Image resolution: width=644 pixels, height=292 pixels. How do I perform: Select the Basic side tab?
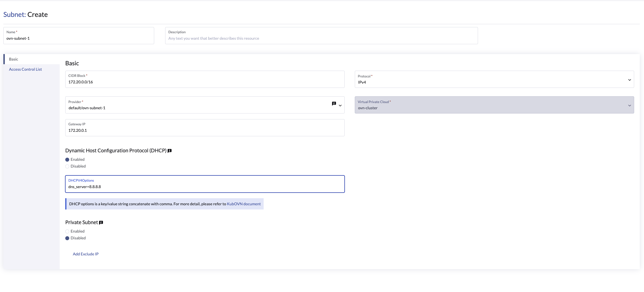(14, 59)
